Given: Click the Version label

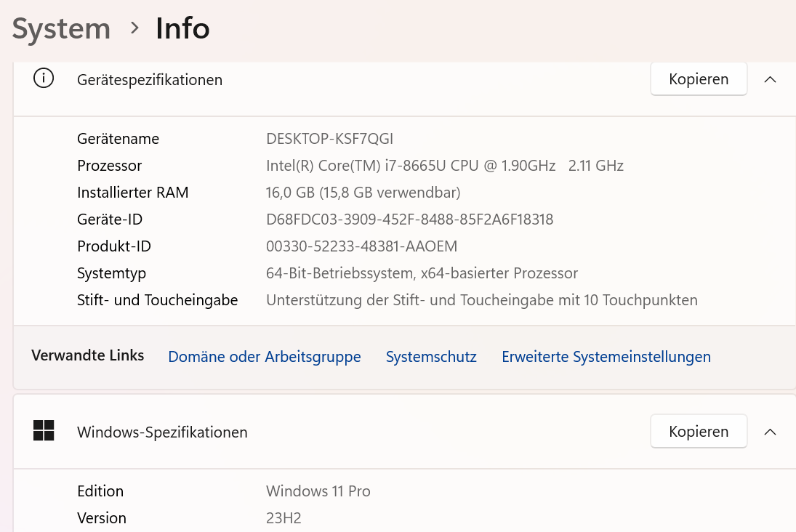Looking at the screenshot, I should point(102,517).
